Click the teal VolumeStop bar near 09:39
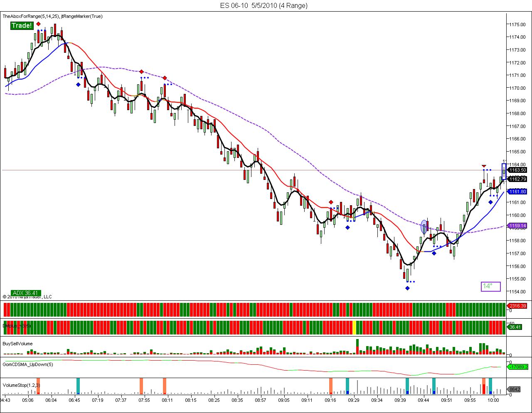Image resolution: width=532 pixels, height=413 pixels. [407, 386]
